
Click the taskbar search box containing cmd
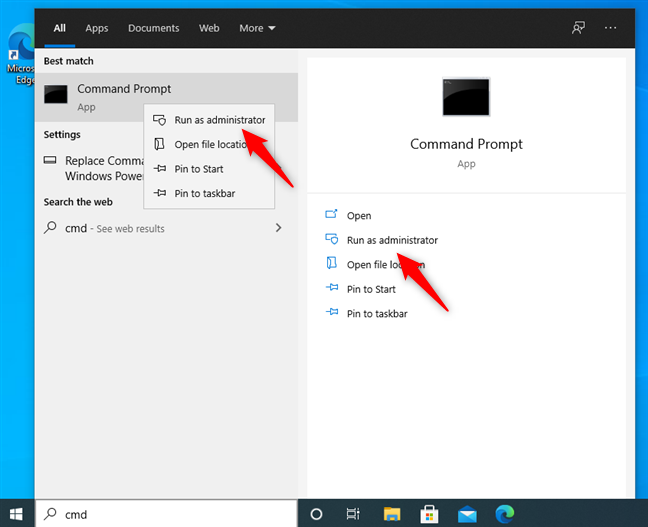[166, 514]
